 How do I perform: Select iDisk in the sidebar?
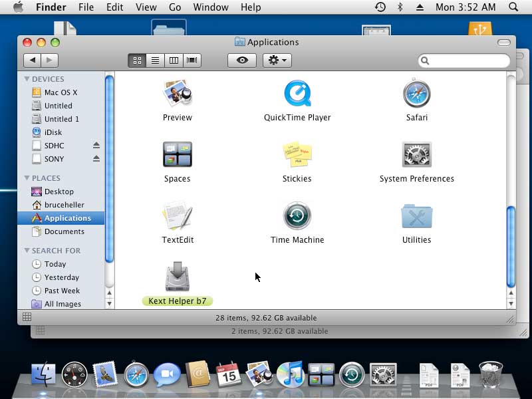point(61,132)
